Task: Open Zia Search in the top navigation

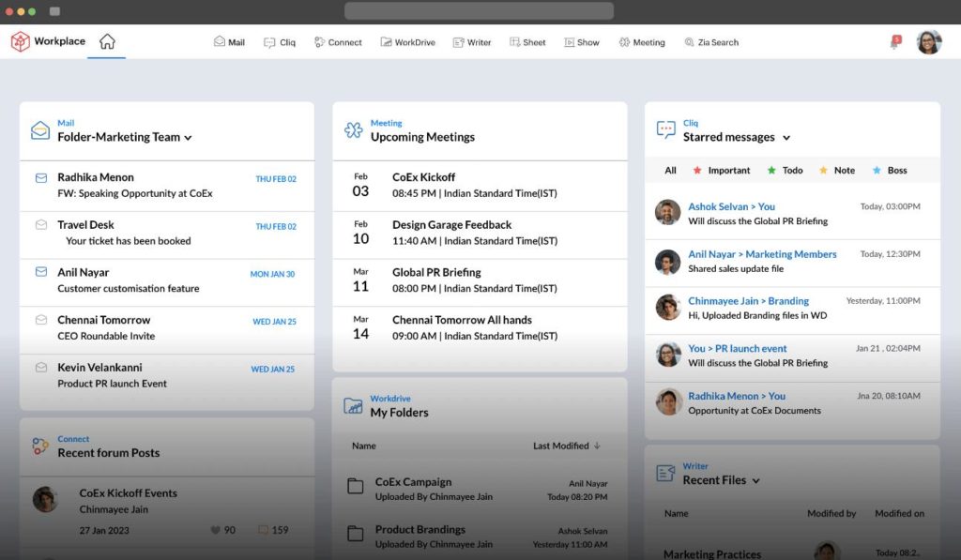Action: 711,42
